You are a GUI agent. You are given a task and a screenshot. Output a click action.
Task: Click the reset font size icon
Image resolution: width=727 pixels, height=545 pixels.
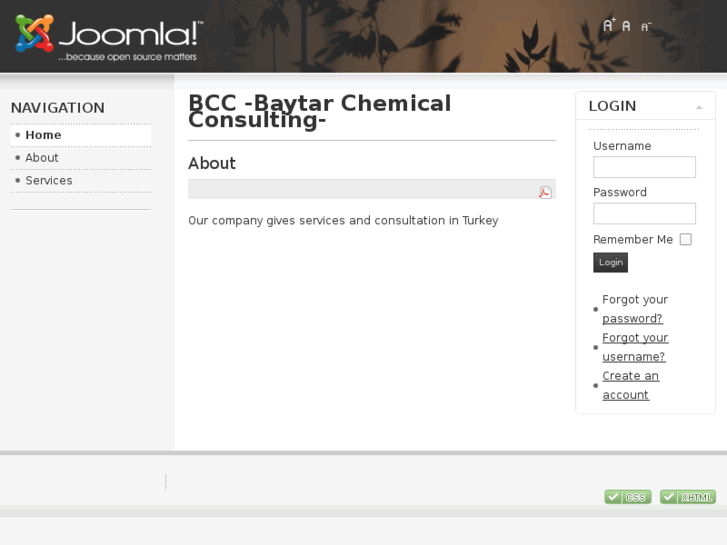pos(627,26)
